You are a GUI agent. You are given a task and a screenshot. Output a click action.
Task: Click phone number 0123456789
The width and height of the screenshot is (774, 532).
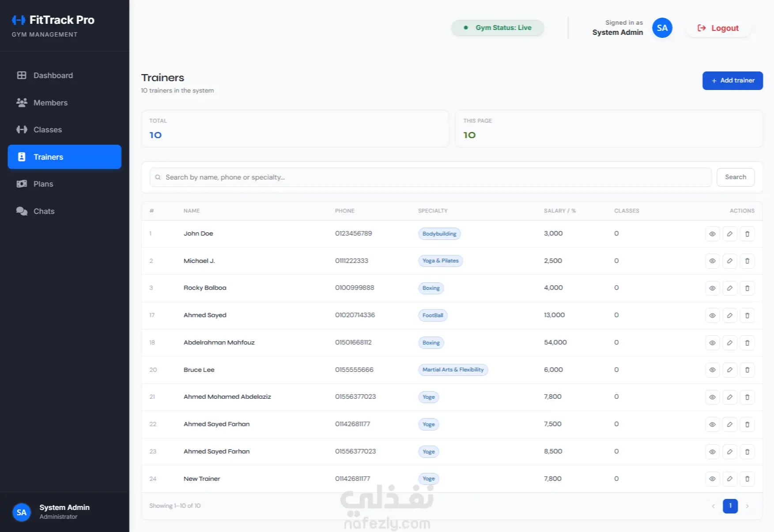353,233
